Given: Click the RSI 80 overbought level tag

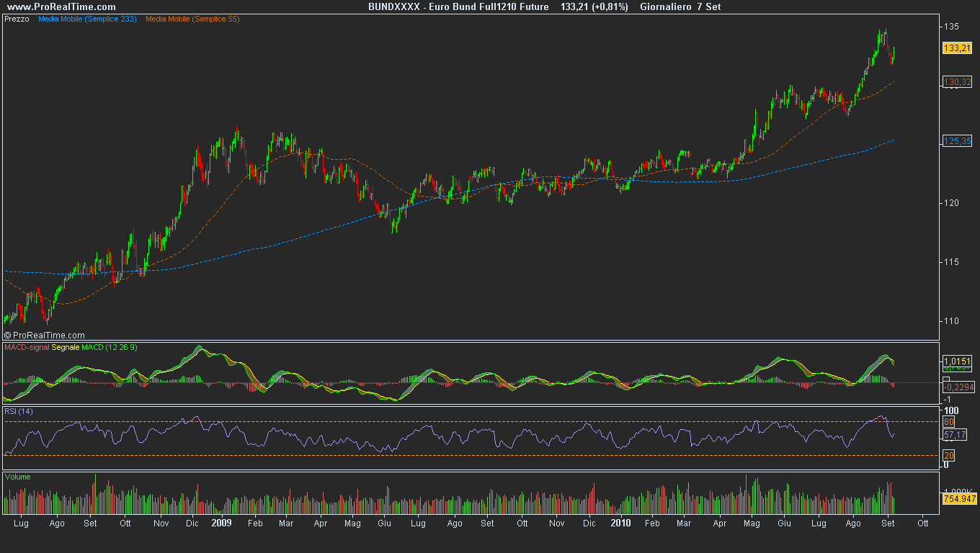Looking at the screenshot, I should (x=949, y=421).
